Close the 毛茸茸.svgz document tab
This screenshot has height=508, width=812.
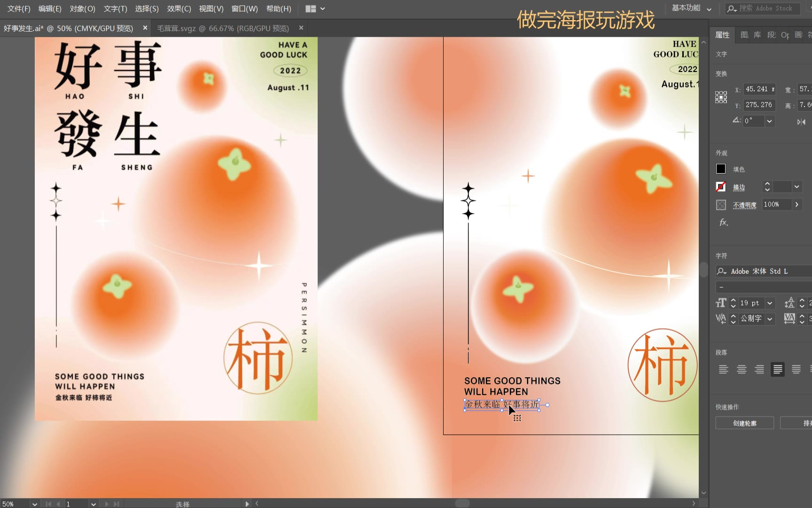[301, 28]
